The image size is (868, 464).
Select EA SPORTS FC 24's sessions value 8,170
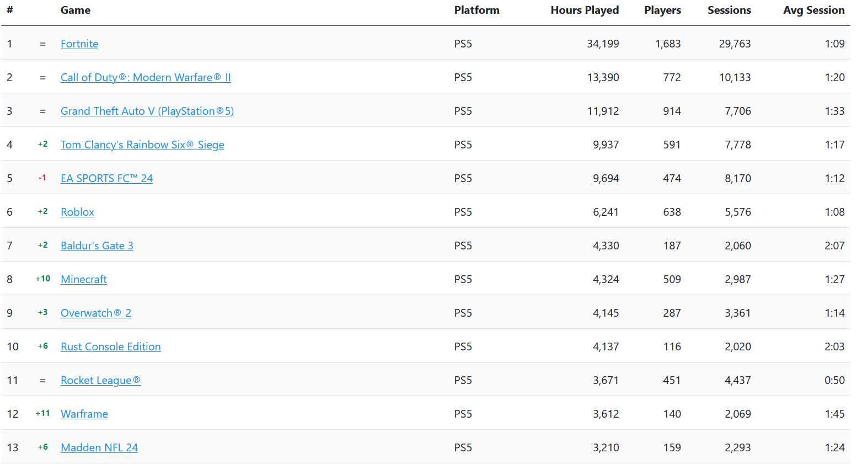coord(738,178)
